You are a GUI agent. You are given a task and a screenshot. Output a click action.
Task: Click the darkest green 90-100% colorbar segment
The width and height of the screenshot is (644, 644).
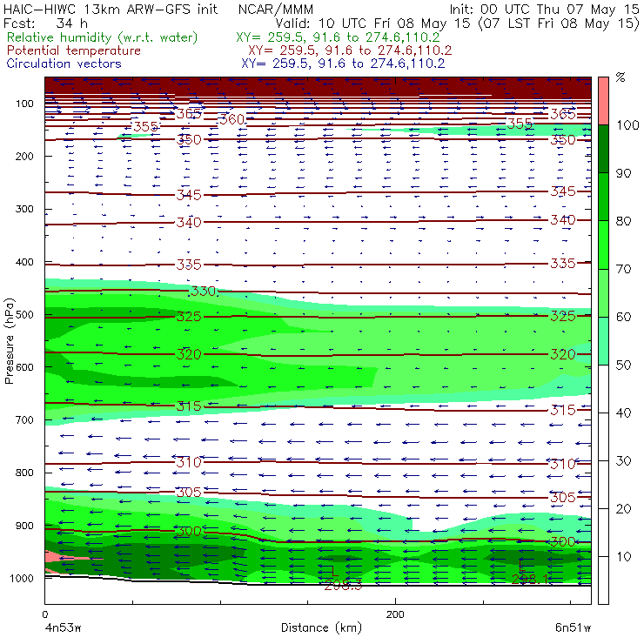603,149
